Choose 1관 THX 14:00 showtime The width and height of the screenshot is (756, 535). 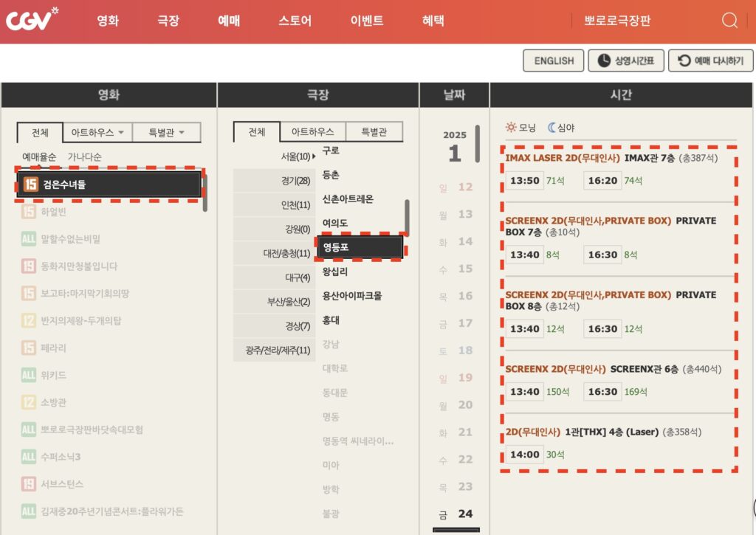[x=525, y=455]
